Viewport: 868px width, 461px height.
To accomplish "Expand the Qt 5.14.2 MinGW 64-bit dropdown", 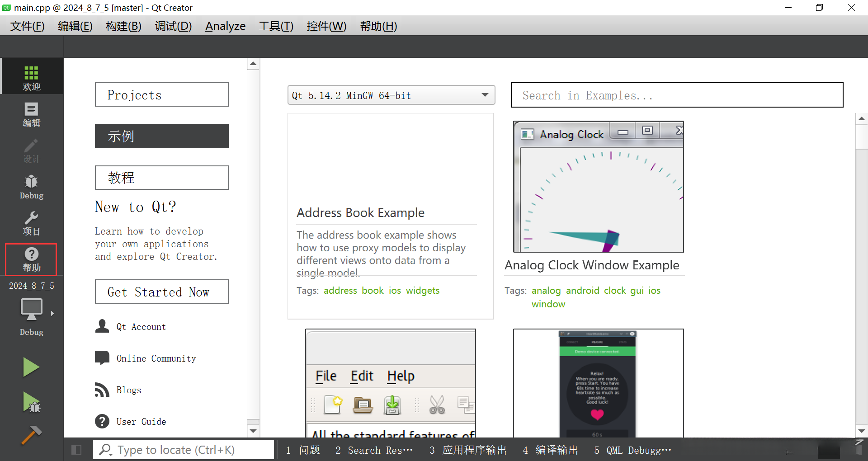I will [392, 95].
